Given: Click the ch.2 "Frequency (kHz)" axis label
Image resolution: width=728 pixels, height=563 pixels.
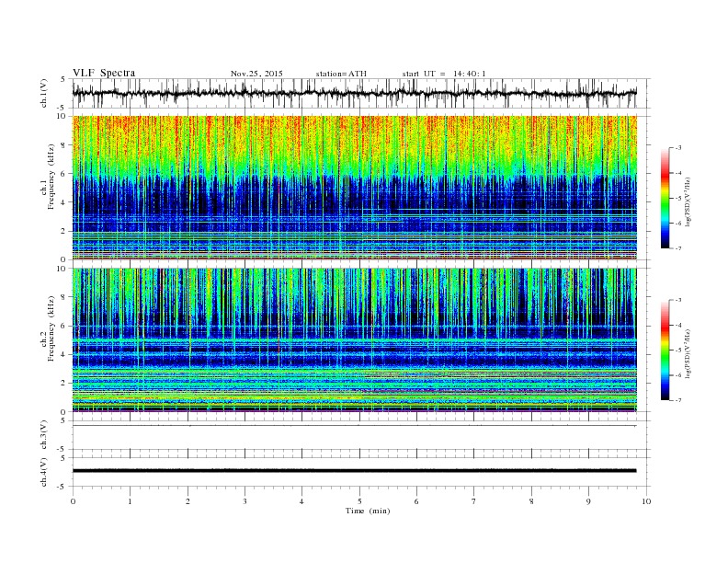Looking at the screenshot, I should point(51,328).
